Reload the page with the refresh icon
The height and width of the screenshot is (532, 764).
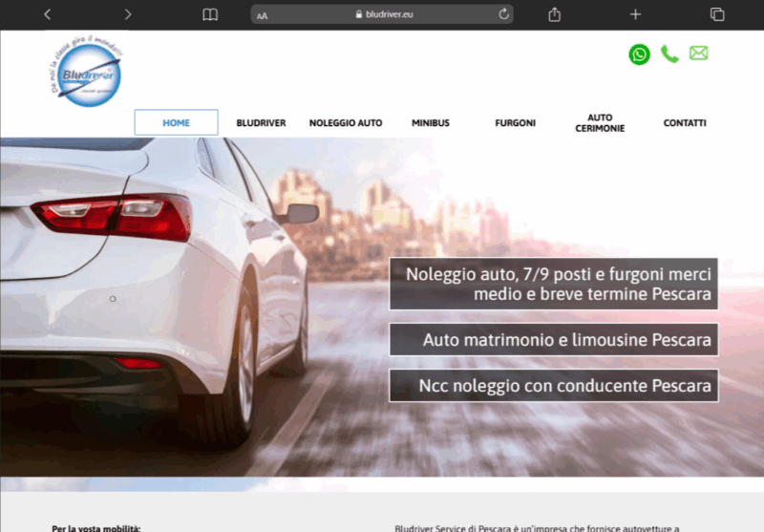pyautogui.click(x=503, y=14)
